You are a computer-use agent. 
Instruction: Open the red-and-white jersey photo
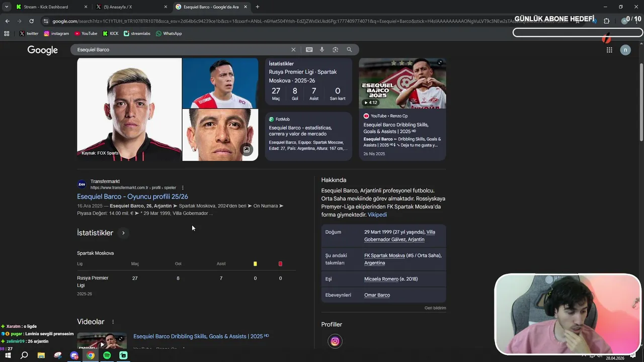point(220,83)
